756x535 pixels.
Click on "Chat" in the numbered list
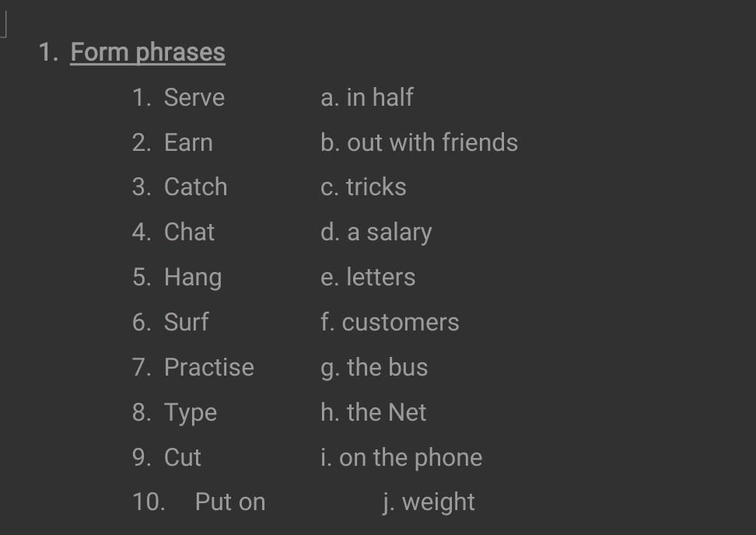[x=189, y=232]
